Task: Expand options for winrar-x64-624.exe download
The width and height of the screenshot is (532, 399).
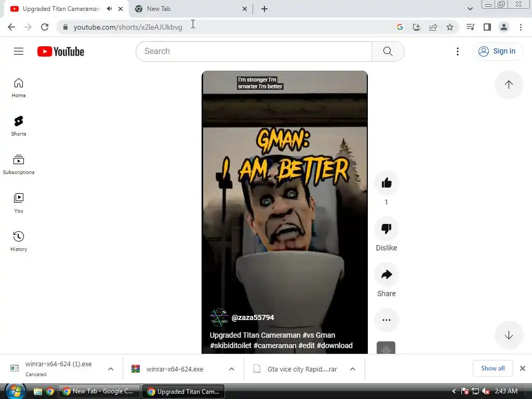Action: 232,369
